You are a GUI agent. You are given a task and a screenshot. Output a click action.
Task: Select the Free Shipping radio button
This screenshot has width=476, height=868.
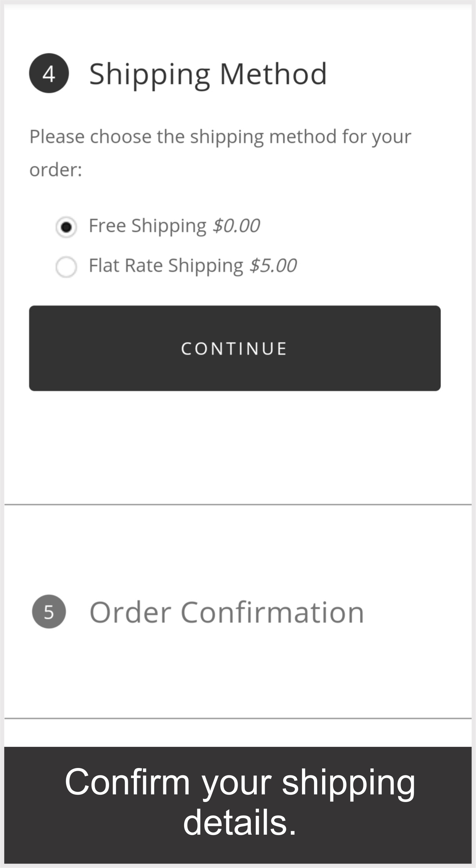(x=66, y=227)
